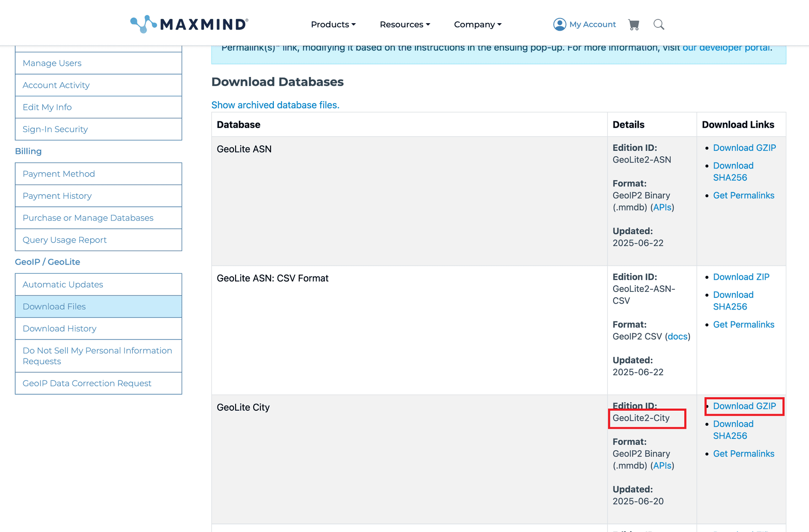The height and width of the screenshot is (532, 809).
Task: Click the MaxMind logo
Action: click(189, 24)
